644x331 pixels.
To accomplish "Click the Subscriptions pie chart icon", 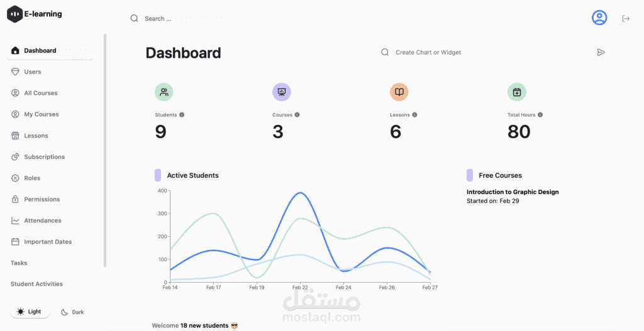I will point(15,156).
